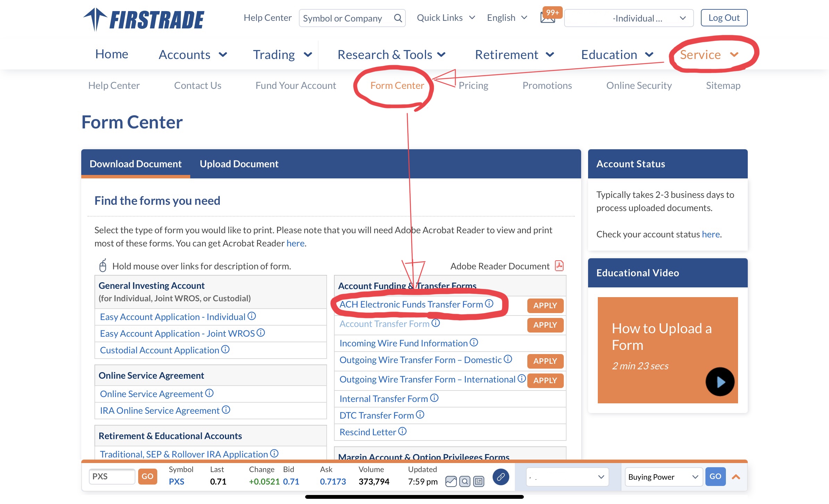Viewport: 829px width, 504px height.
Task: Select the Download Document tab
Action: coord(135,164)
